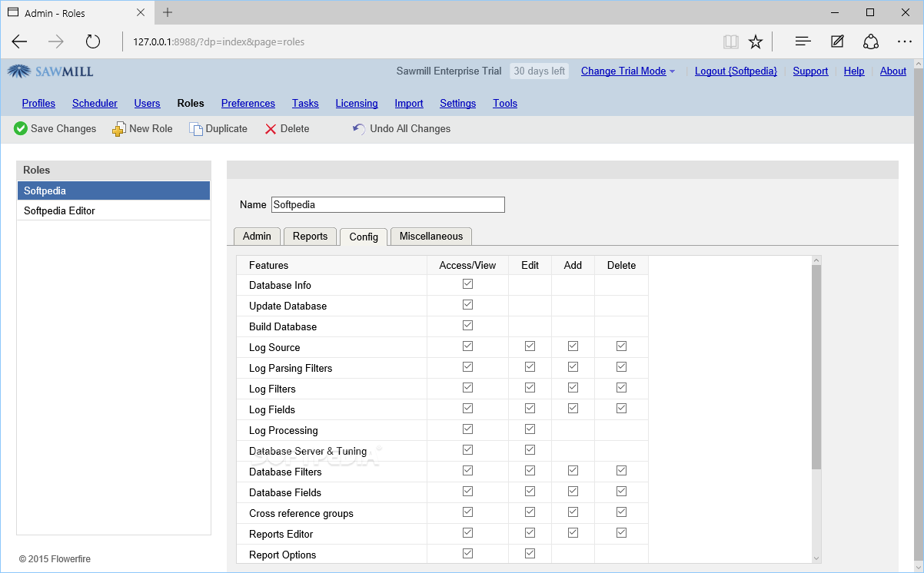924x573 pixels.
Task: Click the scrollbar up arrow
Action: [816, 260]
